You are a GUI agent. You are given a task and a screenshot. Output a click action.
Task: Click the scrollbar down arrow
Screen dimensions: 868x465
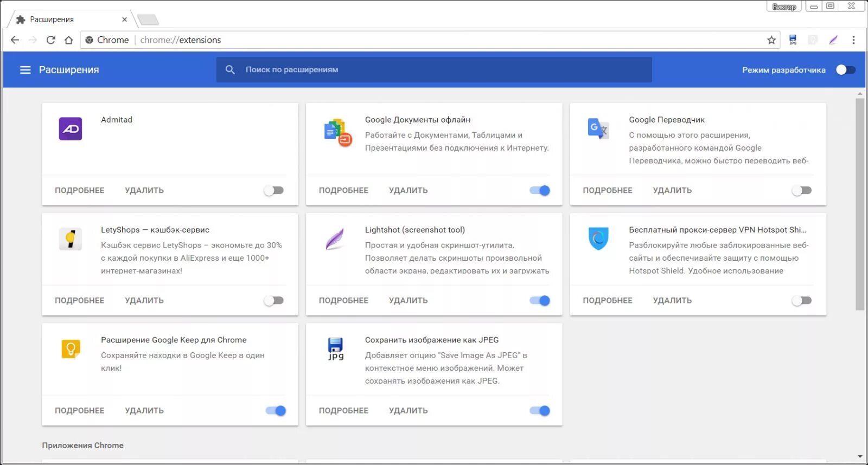coord(860,456)
